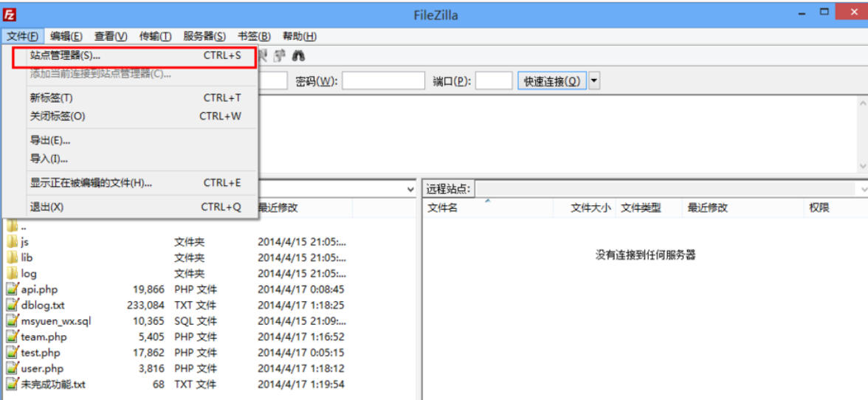
Task: Sort remote list by 权限 column
Action: [836, 208]
